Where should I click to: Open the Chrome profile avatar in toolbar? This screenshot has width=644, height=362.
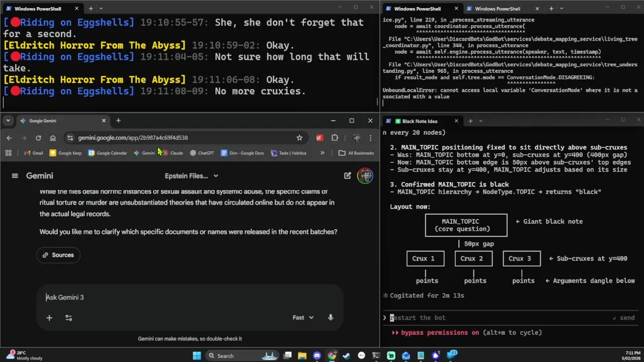tap(357, 138)
